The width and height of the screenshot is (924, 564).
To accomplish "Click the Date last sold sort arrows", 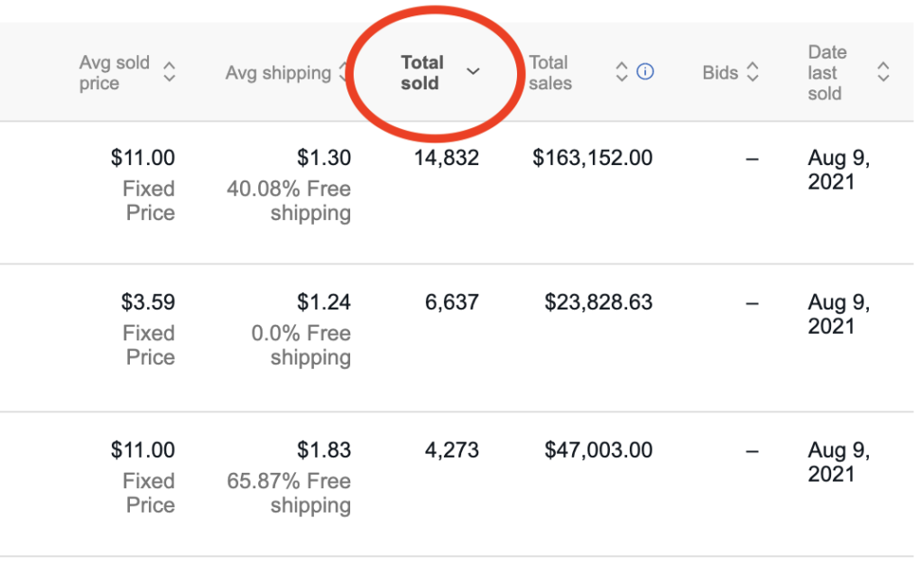I will coord(882,72).
